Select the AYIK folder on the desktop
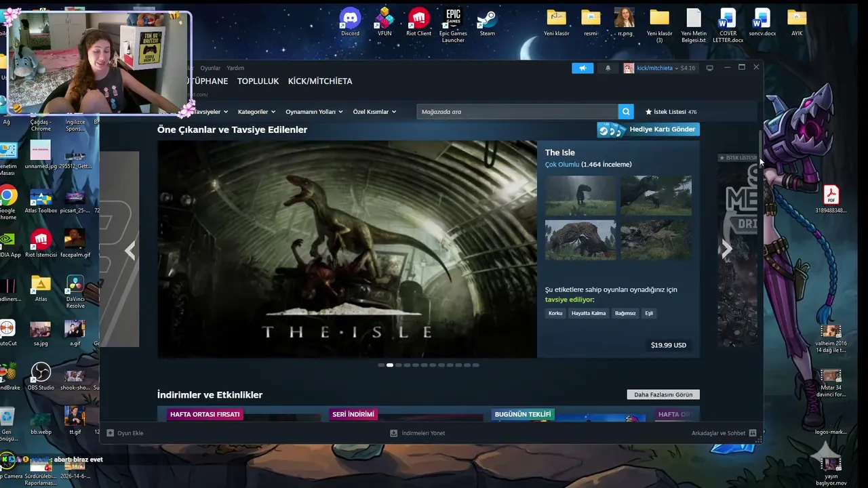Image resolution: width=868 pixels, height=488 pixels. [x=797, y=22]
